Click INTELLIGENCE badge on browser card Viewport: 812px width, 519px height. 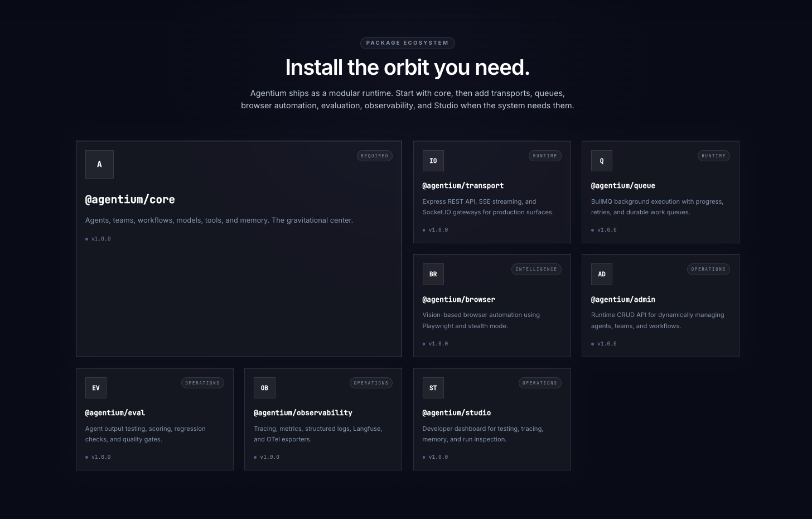tap(536, 269)
